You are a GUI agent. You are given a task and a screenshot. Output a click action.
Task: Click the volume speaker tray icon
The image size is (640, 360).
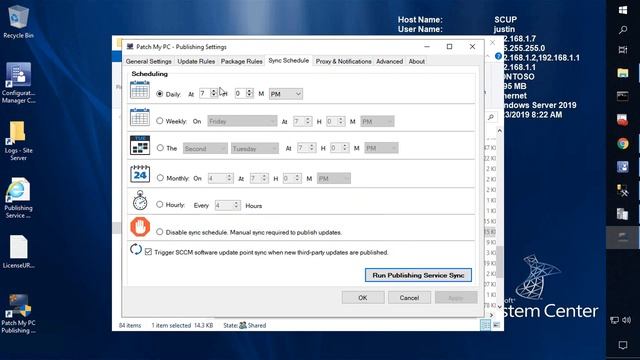627,320
